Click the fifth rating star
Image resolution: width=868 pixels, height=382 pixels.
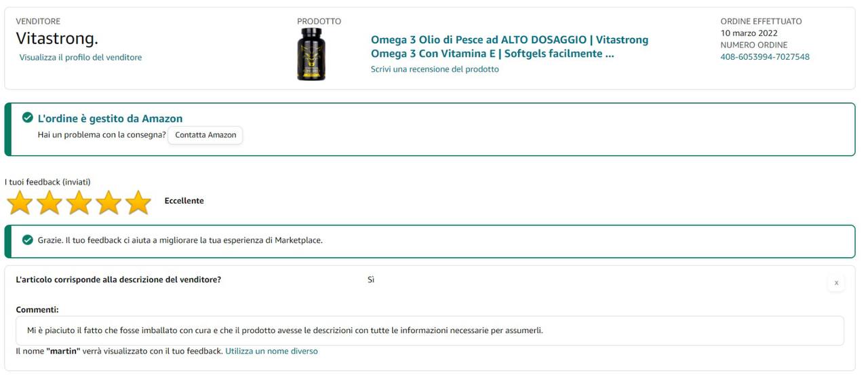tap(138, 202)
